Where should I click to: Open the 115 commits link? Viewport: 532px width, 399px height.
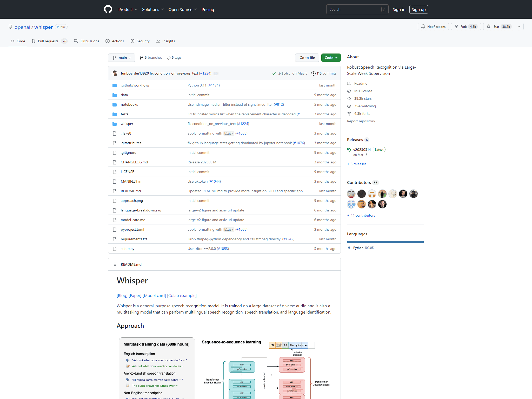[324, 74]
